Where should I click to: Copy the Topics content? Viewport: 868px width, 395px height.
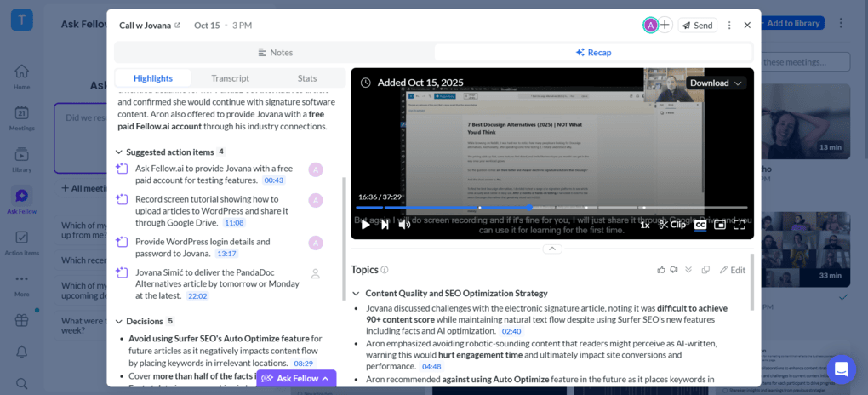pos(705,270)
